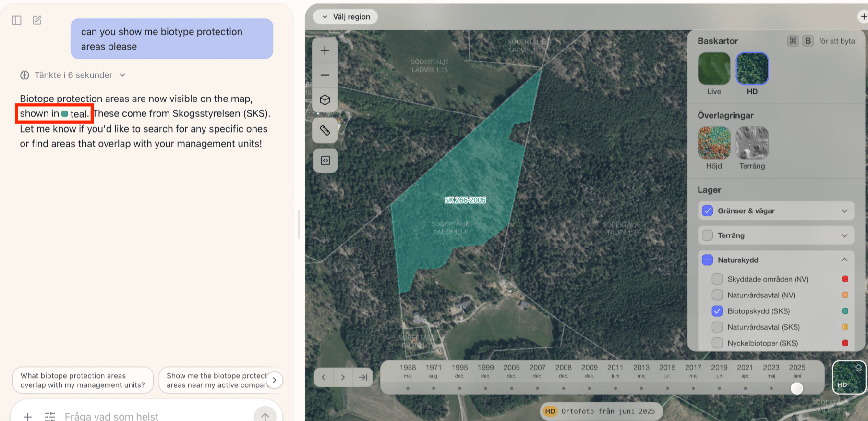The image size is (868, 421).
Task: Select the ruler measure tool
Action: pyautogui.click(x=325, y=130)
